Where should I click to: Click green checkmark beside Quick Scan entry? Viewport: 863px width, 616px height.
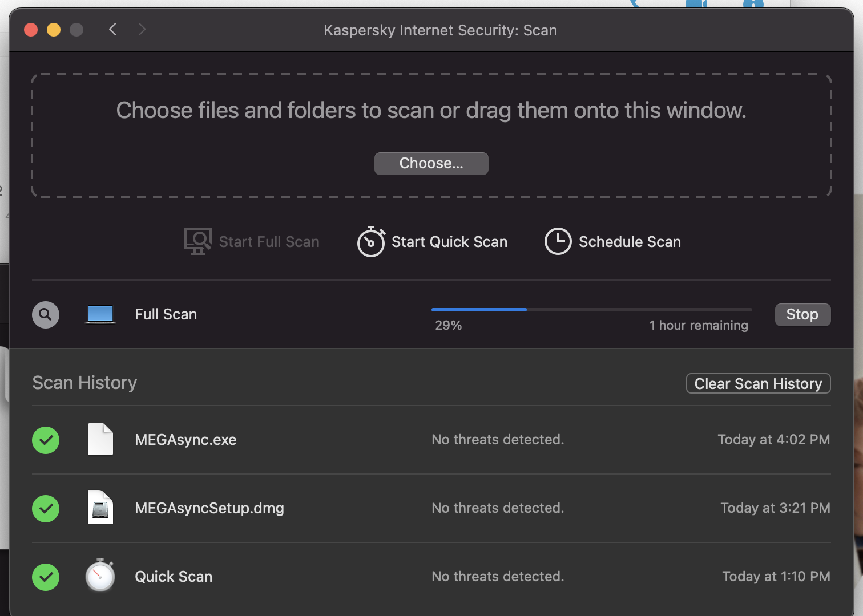[x=46, y=577]
